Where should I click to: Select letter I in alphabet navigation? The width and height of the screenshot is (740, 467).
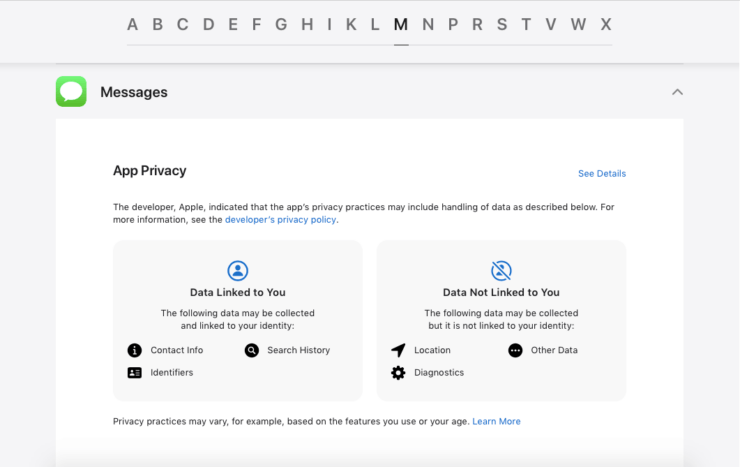click(329, 25)
